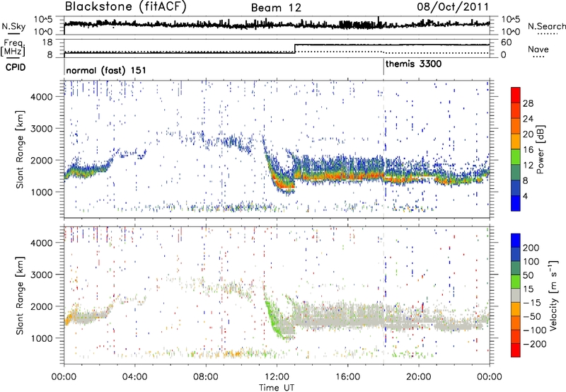Click the 'Blackstone (fitACF)' plot title
Screen dimensions: 566x392
126,7
